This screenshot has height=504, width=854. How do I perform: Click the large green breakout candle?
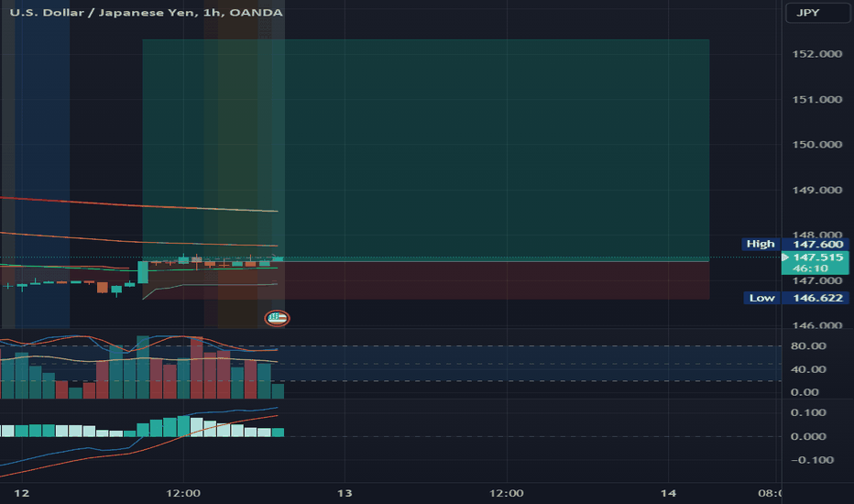click(143, 272)
